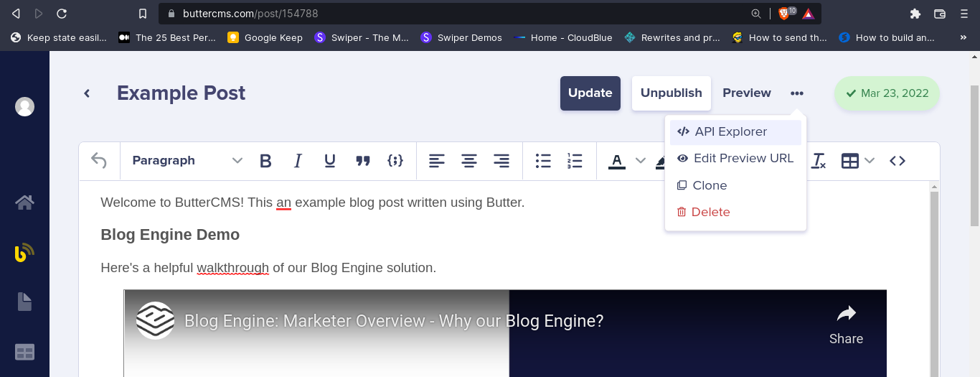This screenshot has width=980, height=377.
Task: Click the browser bookmark icon
Action: coord(143,13)
